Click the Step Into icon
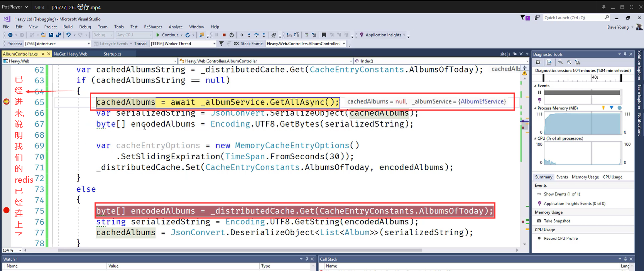The height and width of the screenshot is (271, 644). click(x=249, y=35)
